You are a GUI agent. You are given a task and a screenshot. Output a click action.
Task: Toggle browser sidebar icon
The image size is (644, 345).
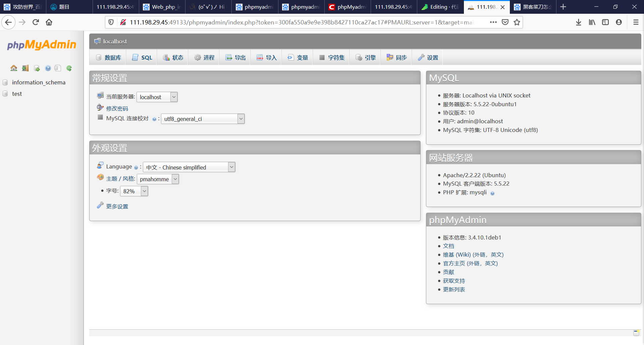click(605, 22)
